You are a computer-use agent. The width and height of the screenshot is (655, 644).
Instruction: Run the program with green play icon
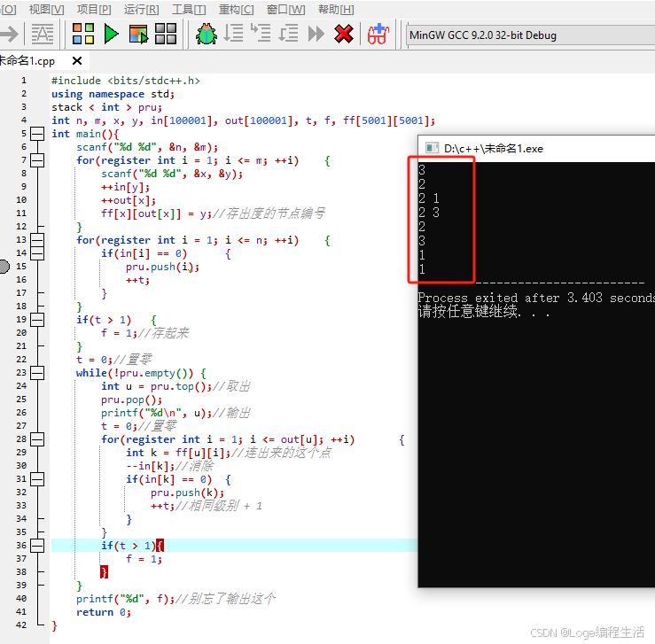click(111, 34)
